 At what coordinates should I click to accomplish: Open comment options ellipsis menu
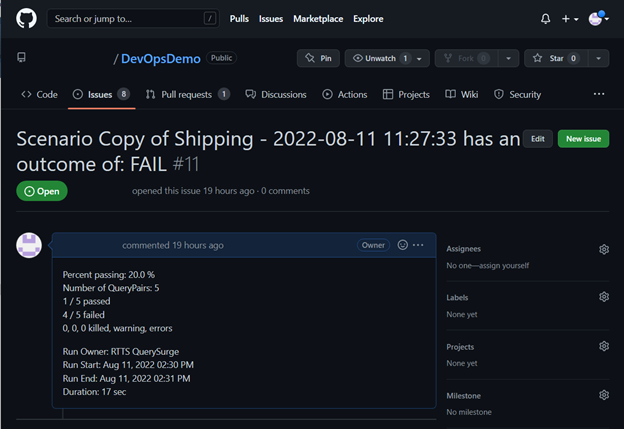419,245
